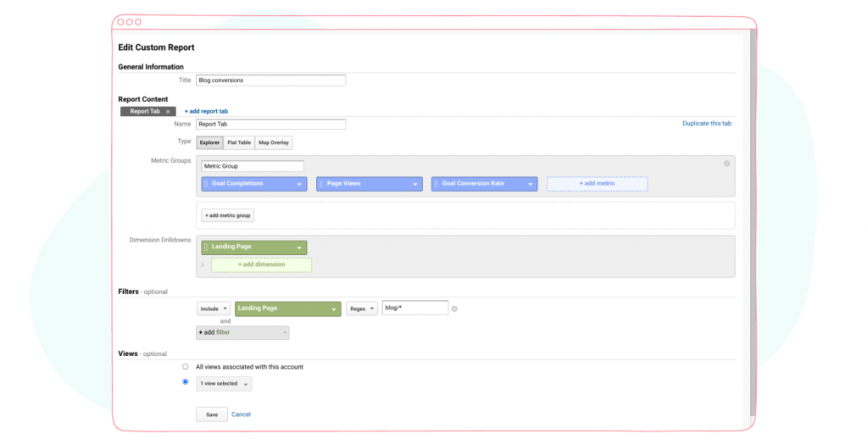Open the Regex match type dropdown
The height and width of the screenshot is (445, 868).
pos(362,309)
